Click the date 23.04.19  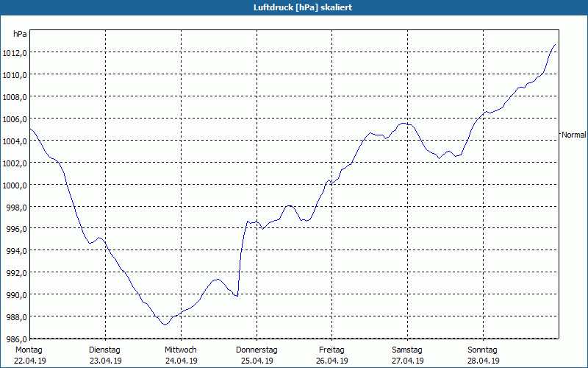pos(105,361)
